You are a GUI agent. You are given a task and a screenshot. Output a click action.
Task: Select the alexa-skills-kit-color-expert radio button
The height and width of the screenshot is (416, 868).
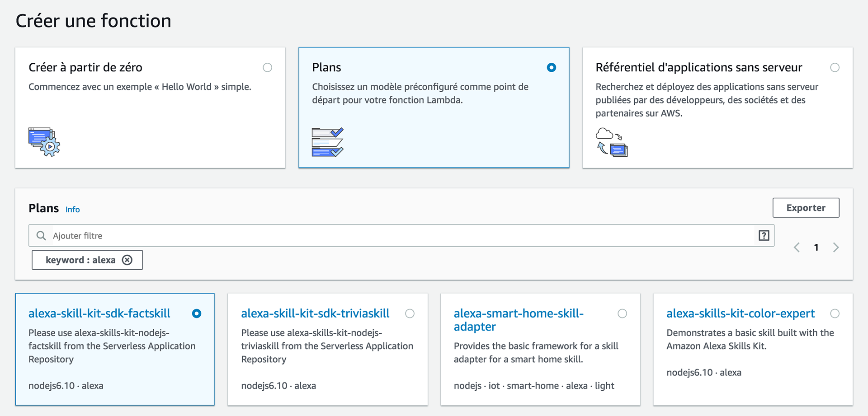835,313
